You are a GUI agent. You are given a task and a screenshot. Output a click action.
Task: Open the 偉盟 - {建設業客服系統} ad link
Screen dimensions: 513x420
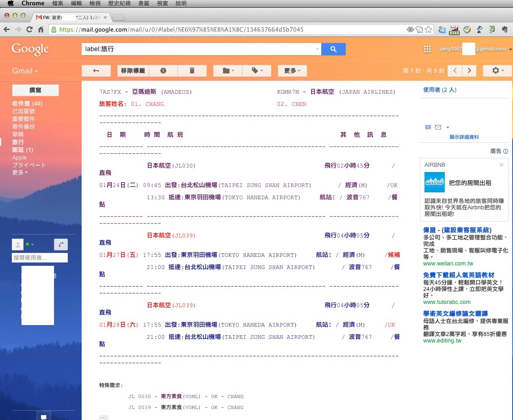[x=457, y=230]
